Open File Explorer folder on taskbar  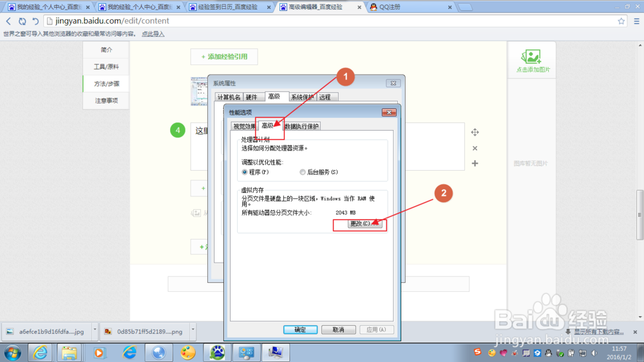click(69, 352)
